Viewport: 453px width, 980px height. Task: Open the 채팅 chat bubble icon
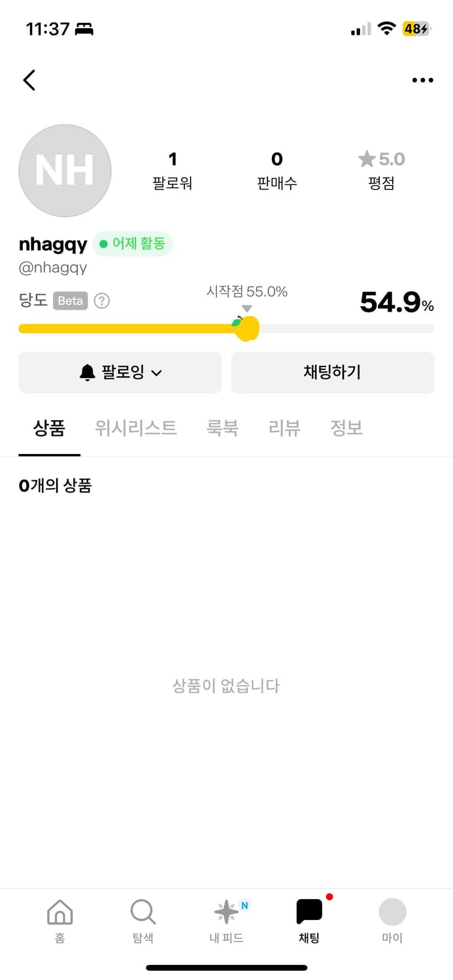(309, 912)
